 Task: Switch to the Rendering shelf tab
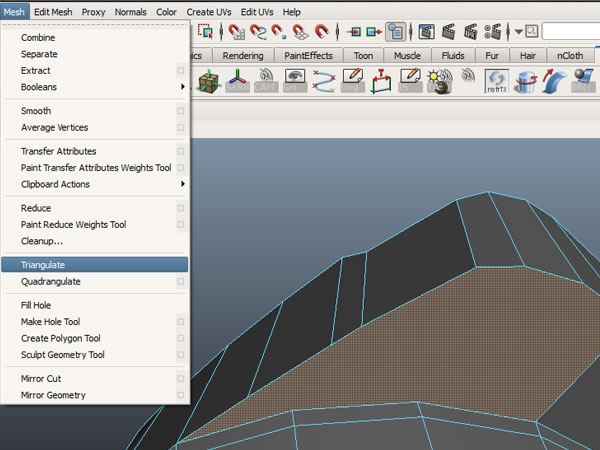(x=243, y=56)
